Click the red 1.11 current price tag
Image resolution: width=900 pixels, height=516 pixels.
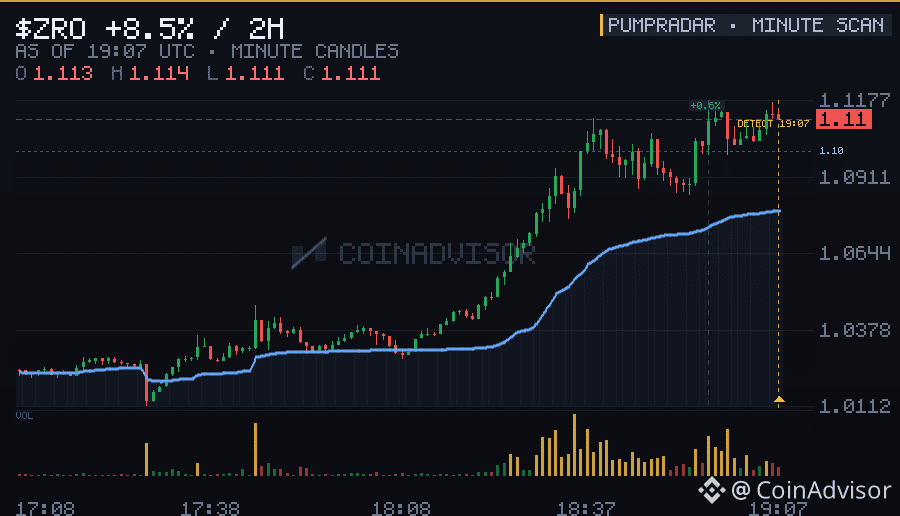coord(844,119)
